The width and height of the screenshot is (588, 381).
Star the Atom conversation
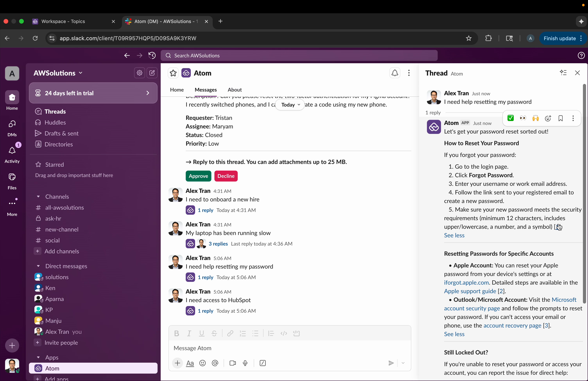click(x=173, y=73)
